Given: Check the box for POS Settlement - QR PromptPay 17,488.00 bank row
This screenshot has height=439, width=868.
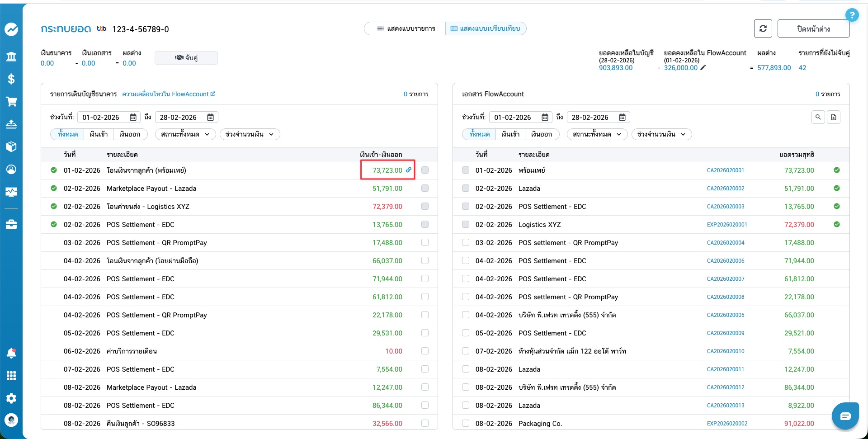Looking at the screenshot, I should (425, 242).
